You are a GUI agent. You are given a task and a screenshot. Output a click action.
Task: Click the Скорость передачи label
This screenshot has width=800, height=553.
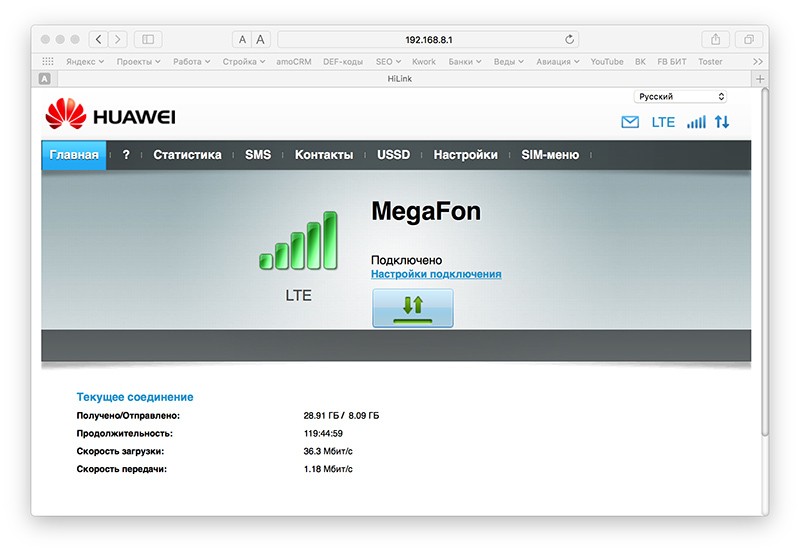121,469
